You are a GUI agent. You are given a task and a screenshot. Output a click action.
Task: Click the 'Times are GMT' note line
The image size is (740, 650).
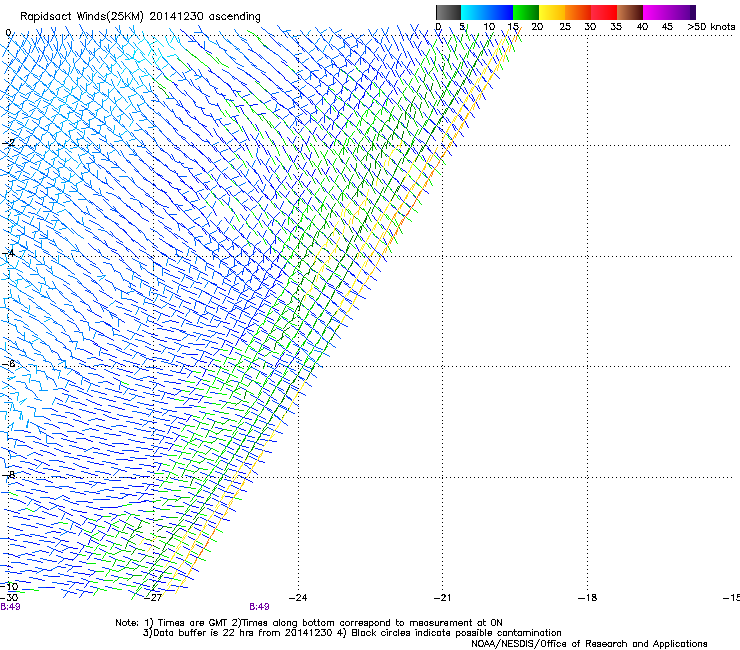[x=309, y=623]
